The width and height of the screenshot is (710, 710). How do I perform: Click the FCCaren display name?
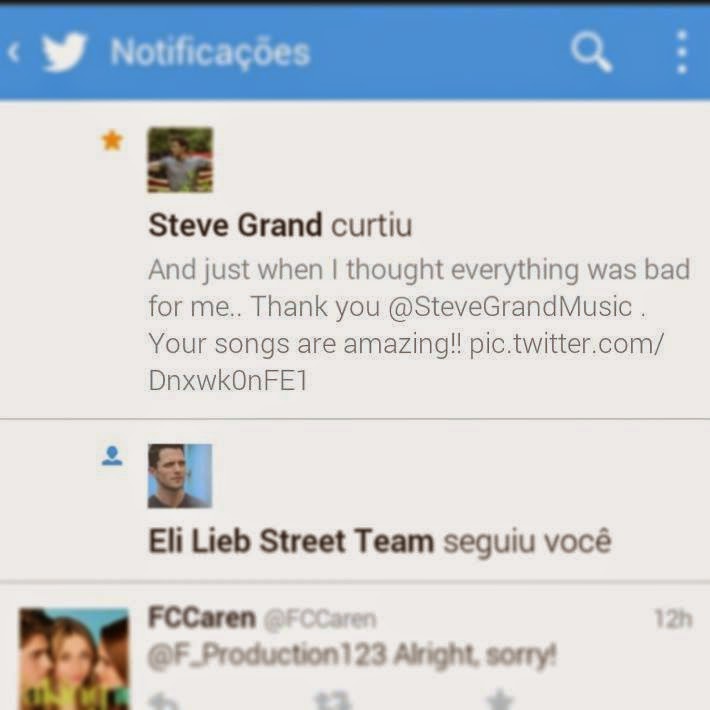(202, 618)
